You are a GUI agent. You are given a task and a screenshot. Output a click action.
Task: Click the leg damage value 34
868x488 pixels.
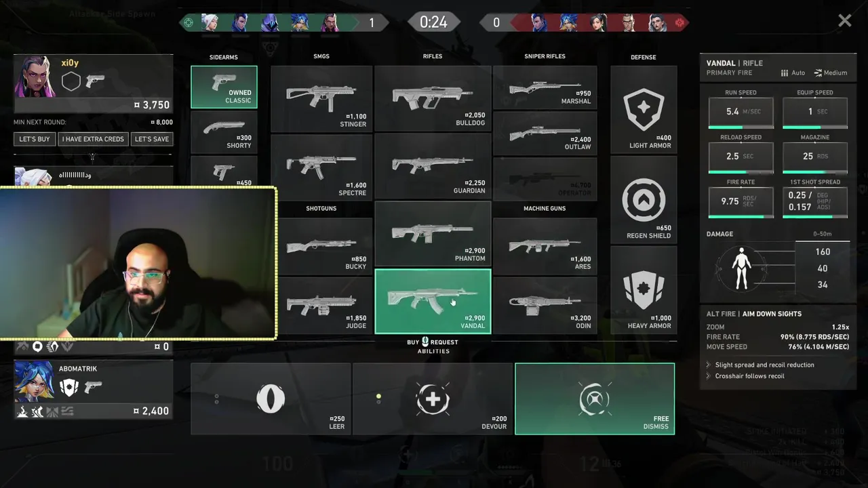tap(823, 285)
